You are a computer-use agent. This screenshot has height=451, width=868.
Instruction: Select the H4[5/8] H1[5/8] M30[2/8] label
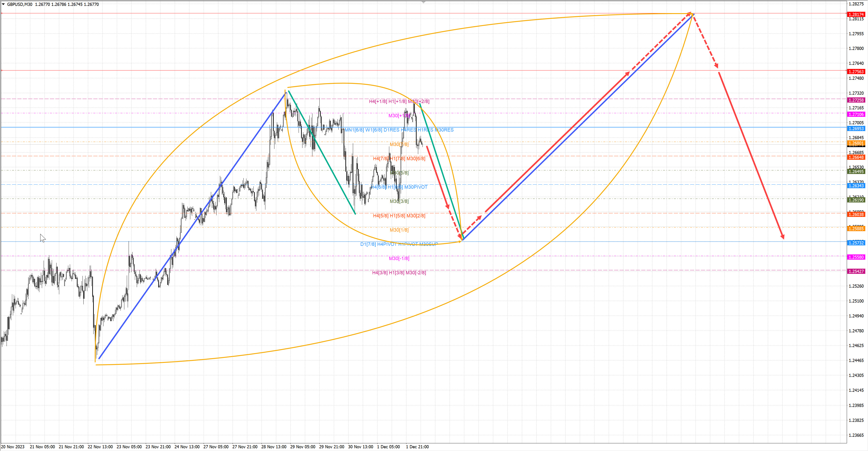399,216
